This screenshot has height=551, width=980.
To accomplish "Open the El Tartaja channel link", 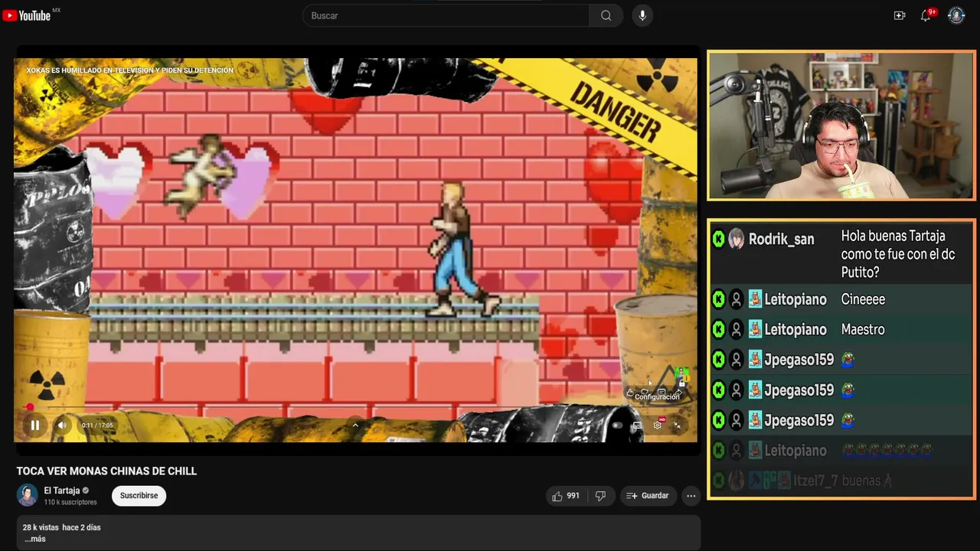I will (x=61, y=491).
